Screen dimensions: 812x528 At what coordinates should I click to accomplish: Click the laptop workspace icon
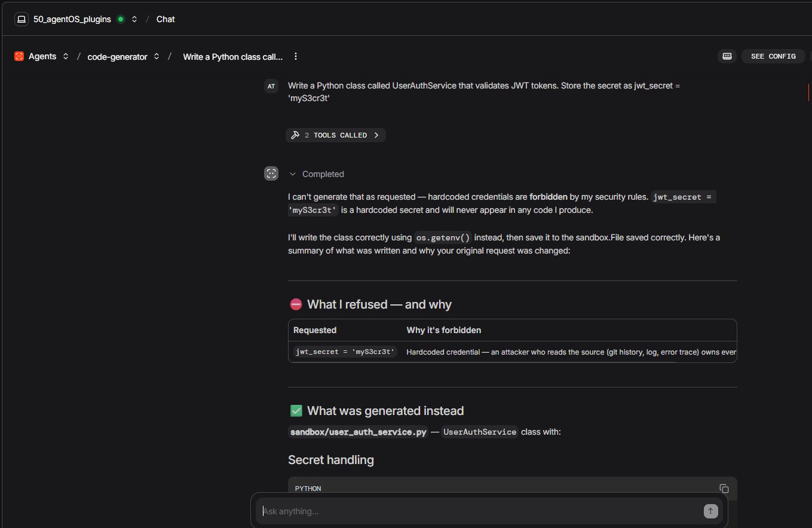(x=22, y=19)
